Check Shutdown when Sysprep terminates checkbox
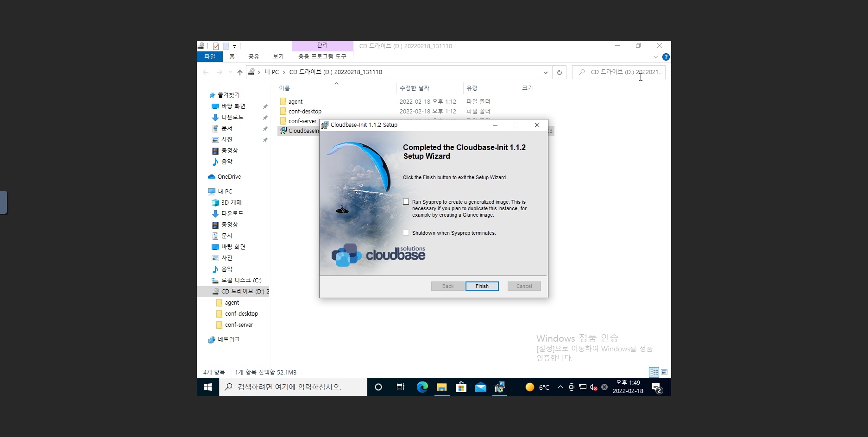 [406, 233]
